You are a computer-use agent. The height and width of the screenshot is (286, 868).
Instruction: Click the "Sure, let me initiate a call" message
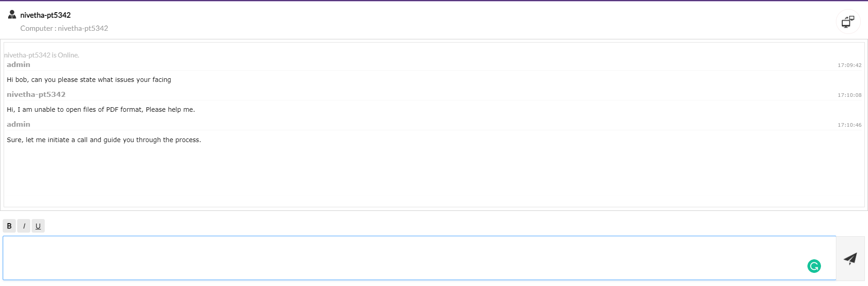(104, 140)
